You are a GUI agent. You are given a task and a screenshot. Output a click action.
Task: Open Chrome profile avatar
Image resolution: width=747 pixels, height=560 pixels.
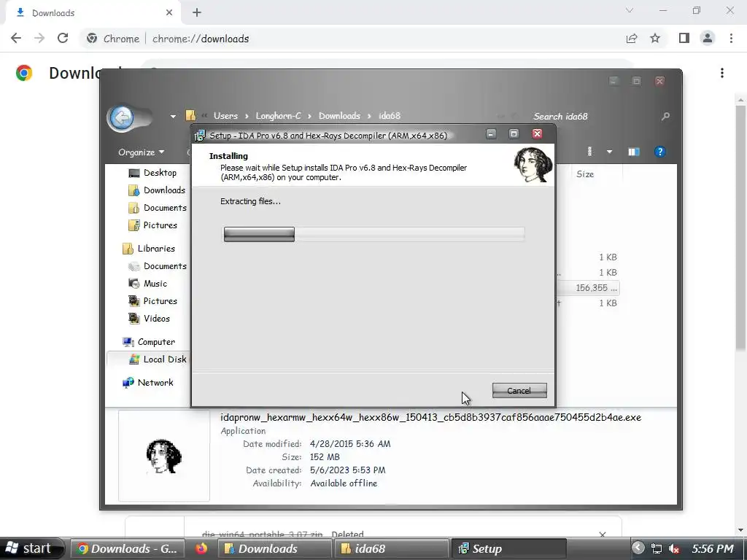(708, 38)
